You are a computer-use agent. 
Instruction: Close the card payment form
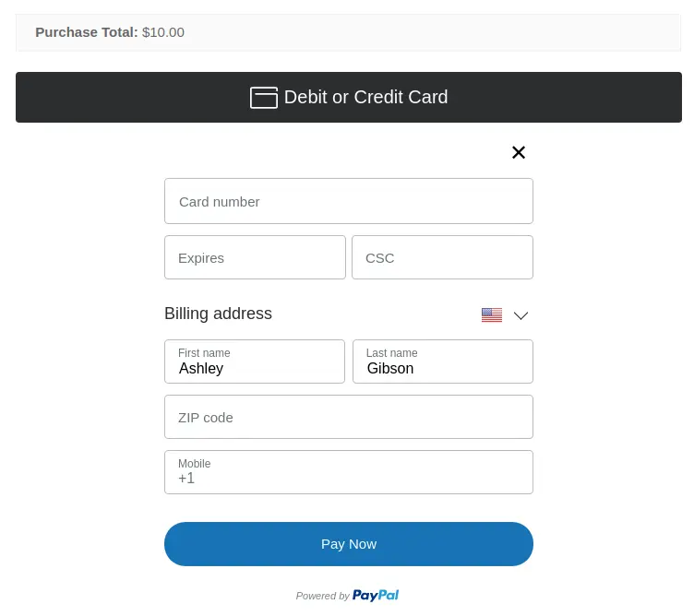[519, 153]
